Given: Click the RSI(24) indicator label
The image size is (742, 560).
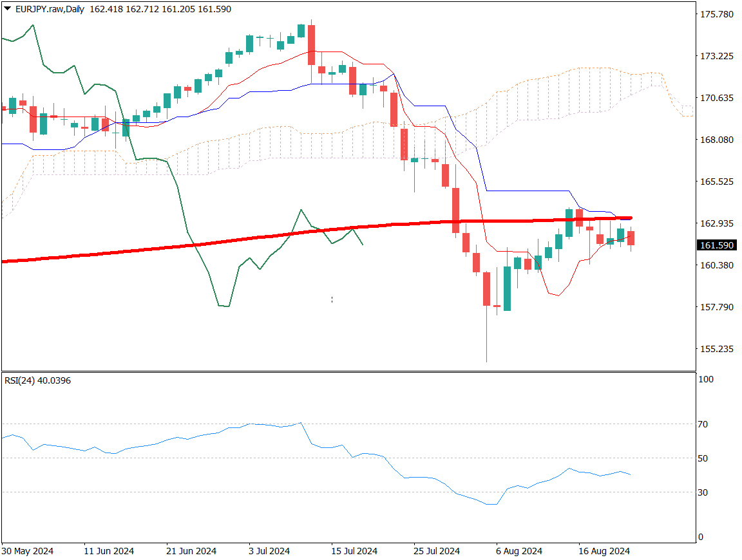Looking at the screenshot, I should (x=37, y=380).
